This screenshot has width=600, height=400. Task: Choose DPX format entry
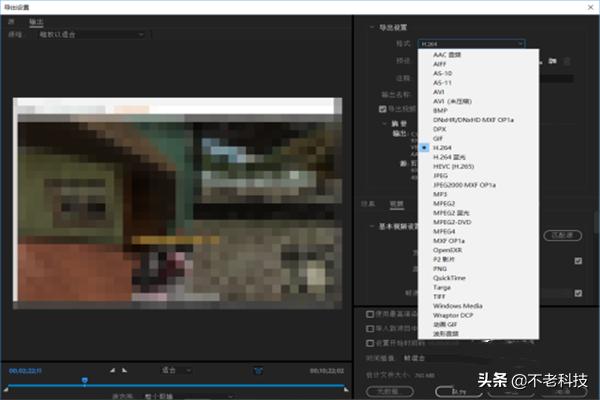point(439,129)
